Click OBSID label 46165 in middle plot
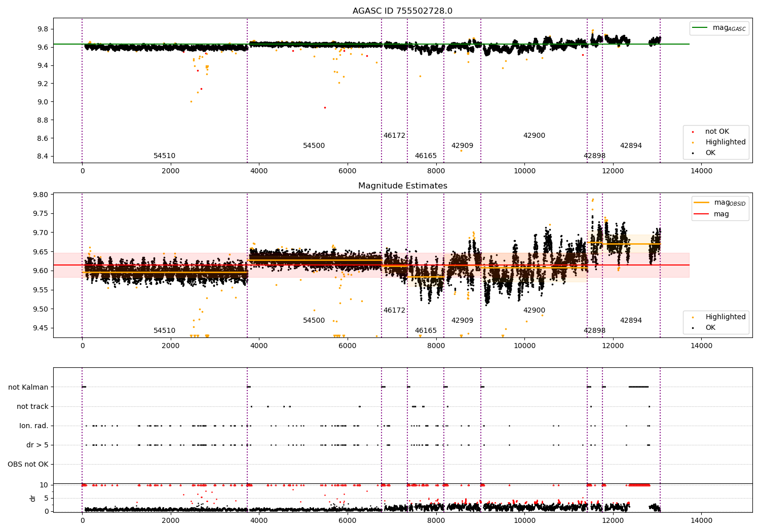Viewport: 760px width, 532px height. 426,331
